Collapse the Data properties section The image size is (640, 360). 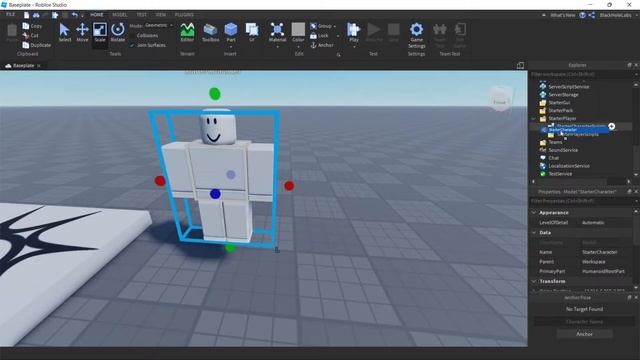pos(534,233)
